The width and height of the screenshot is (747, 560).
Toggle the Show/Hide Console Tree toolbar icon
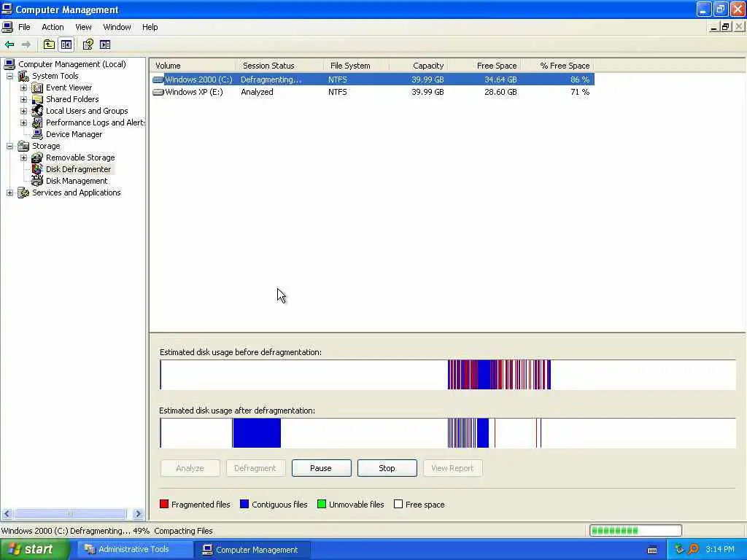tap(66, 44)
